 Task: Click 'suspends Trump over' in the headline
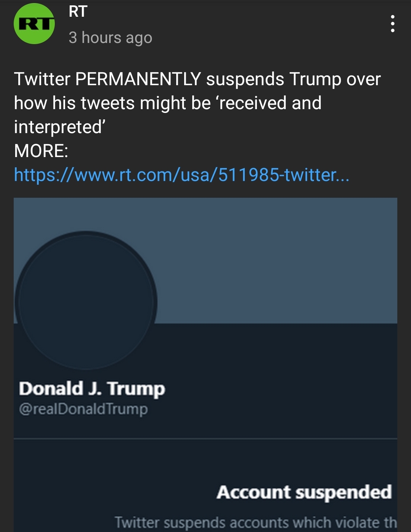(293, 79)
